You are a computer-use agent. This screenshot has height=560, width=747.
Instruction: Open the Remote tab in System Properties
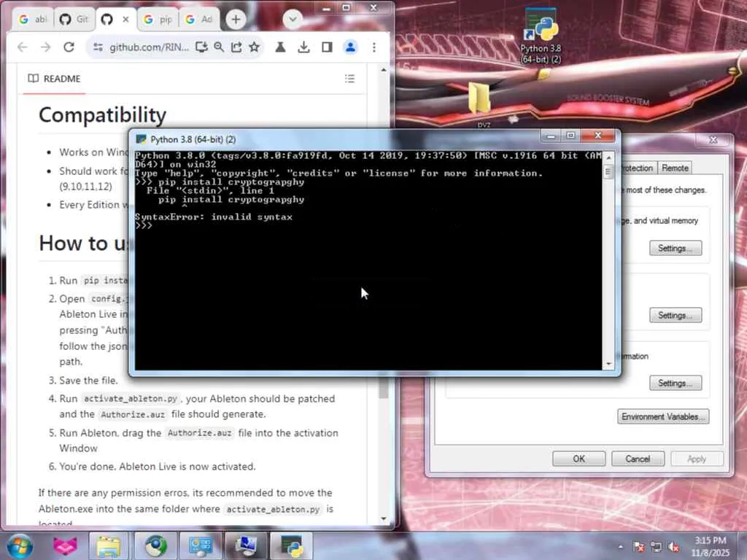coord(675,168)
